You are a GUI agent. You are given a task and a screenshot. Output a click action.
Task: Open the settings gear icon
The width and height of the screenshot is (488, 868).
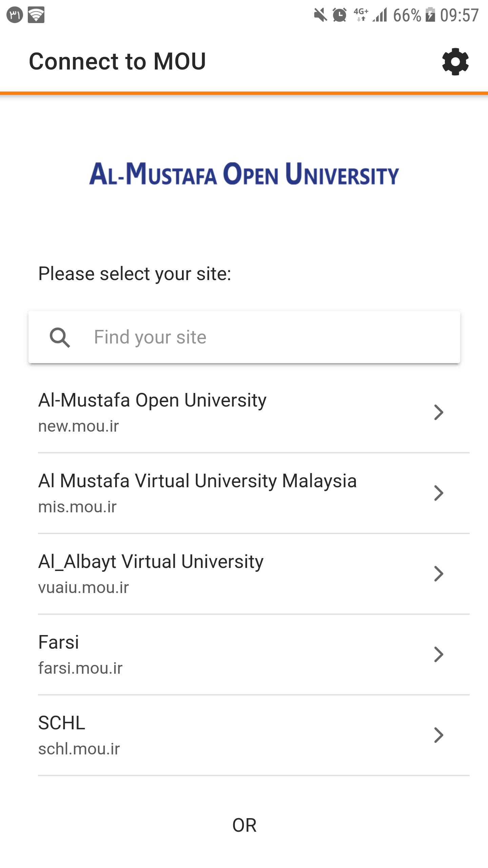[455, 62]
